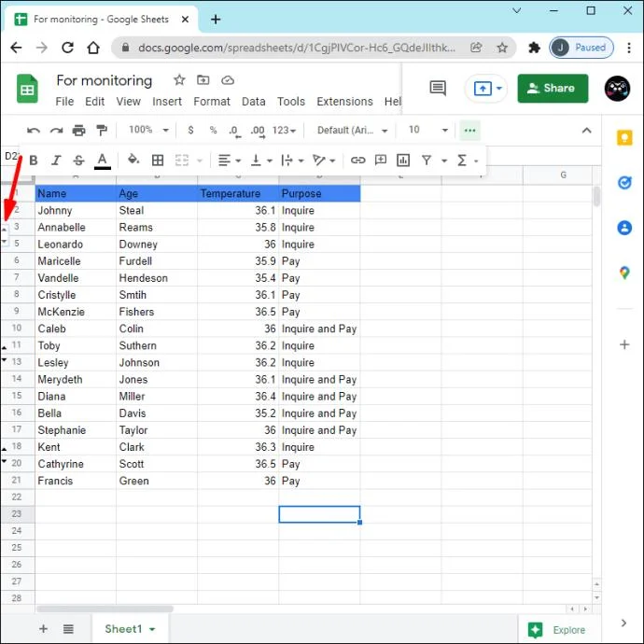Click the Present to meeting button

486,89
